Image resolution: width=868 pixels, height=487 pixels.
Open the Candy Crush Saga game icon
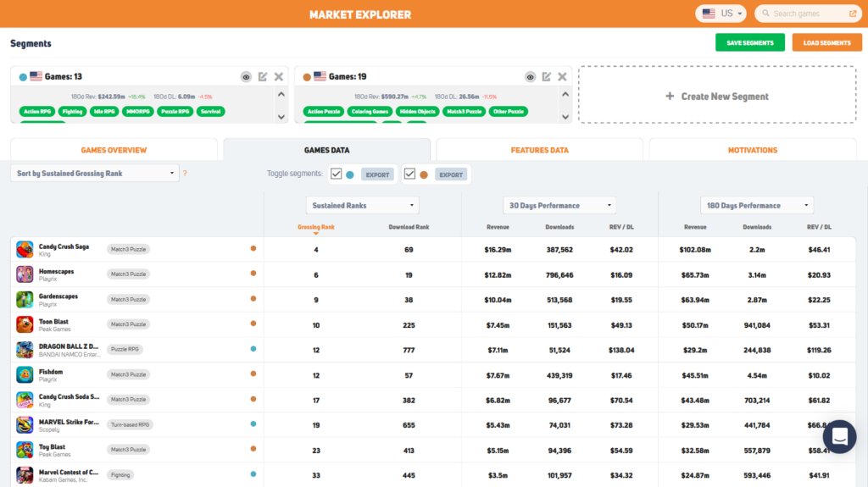tap(25, 250)
